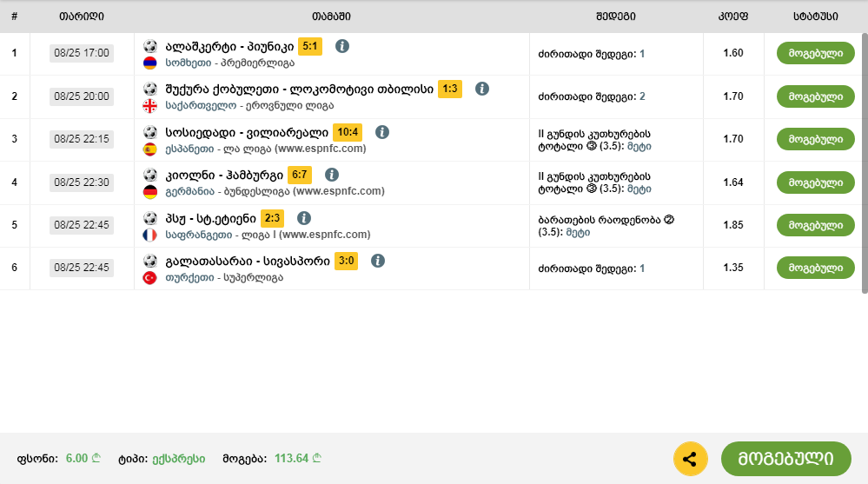Viewport: 868px width, 484px height.
Task: Click მოგებული status badge in row 4
Action: click(x=815, y=182)
